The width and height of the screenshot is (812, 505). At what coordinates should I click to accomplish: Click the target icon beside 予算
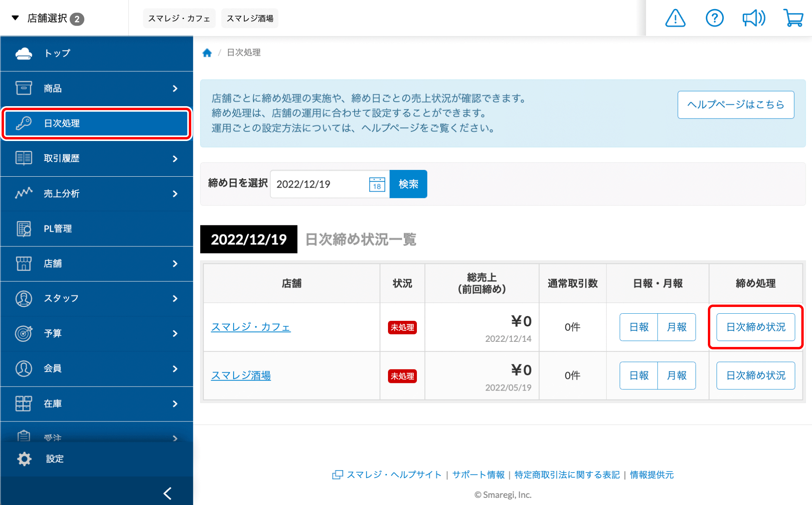coord(23,333)
